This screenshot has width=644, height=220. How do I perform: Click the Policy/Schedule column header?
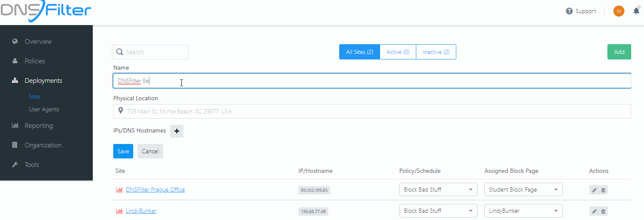tap(420, 171)
